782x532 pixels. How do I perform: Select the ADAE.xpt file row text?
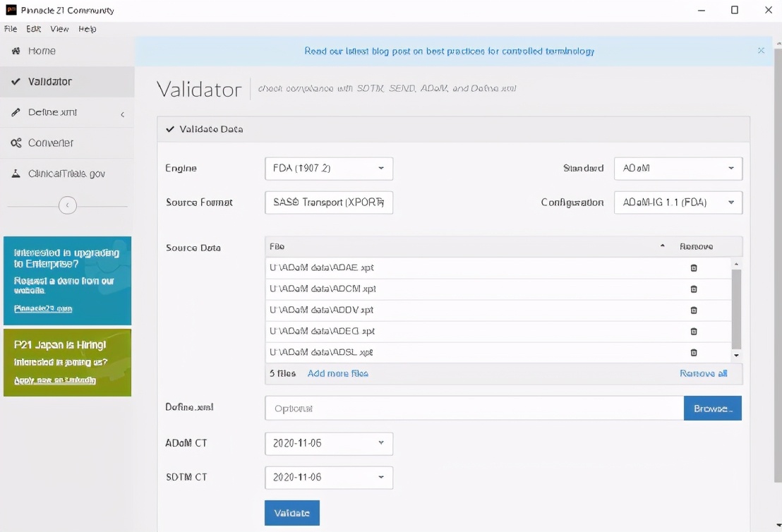point(322,267)
